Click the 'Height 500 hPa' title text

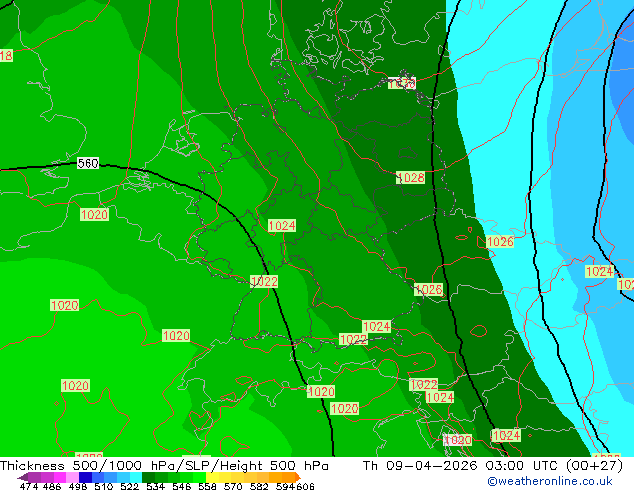tap(274, 466)
